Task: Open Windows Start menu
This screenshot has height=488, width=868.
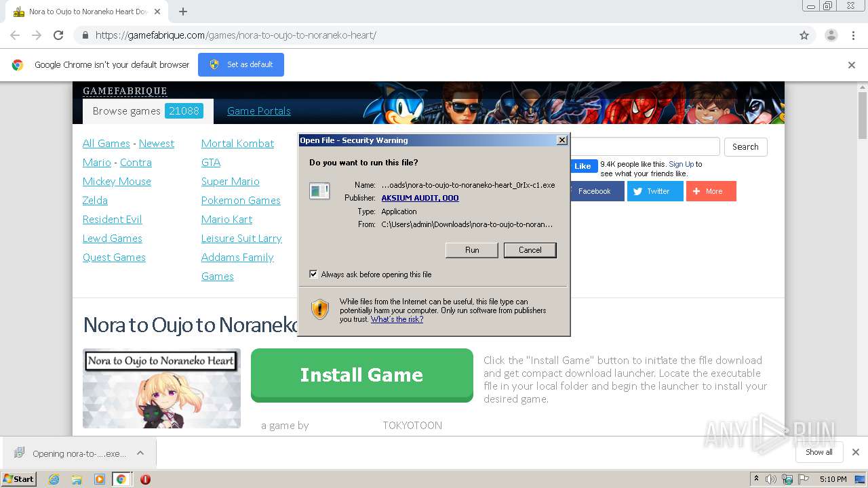Action: pos(19,479)
